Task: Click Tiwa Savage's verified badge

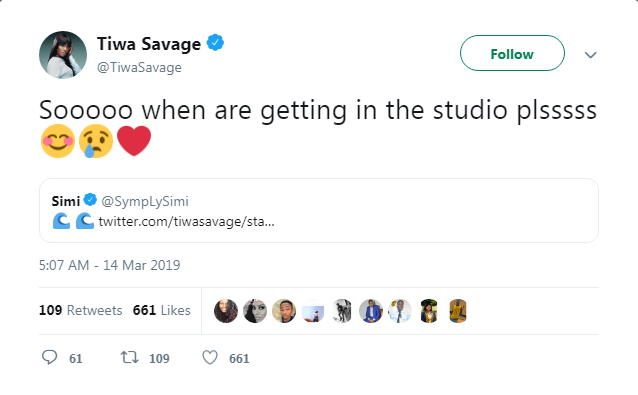Action: click(215, 43)
